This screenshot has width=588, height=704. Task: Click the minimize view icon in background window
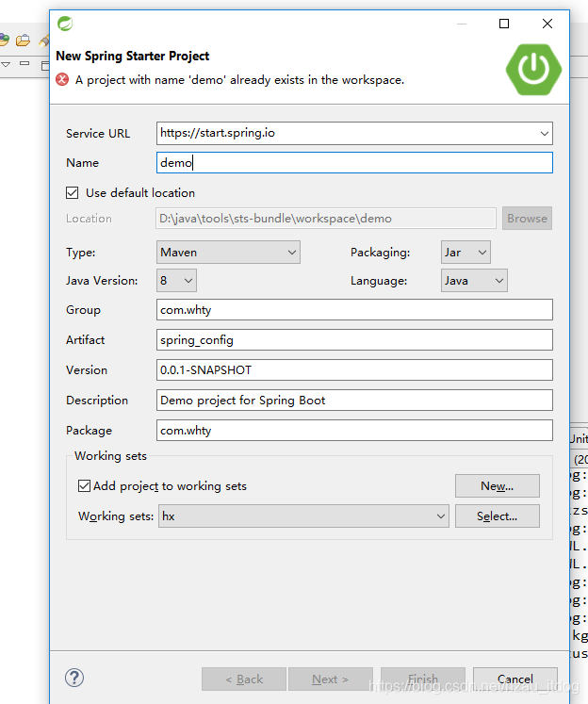pos(24,64)
